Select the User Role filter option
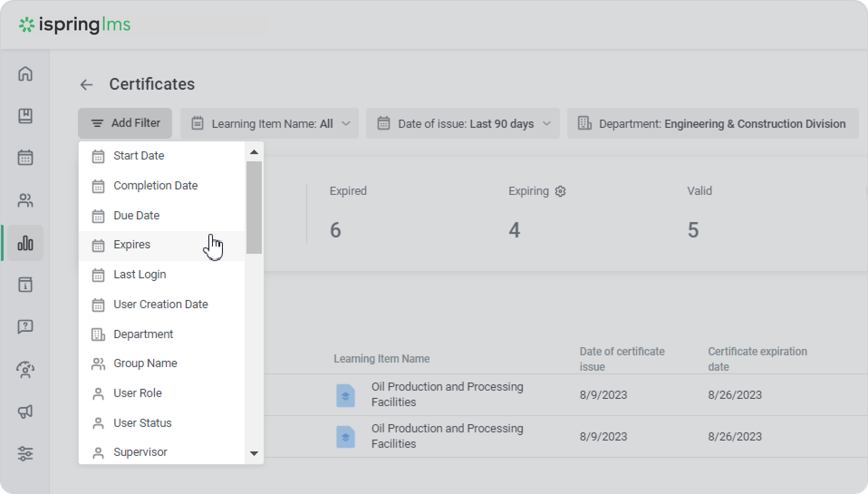The image size is (868, 494). click(x=137, y=393)
